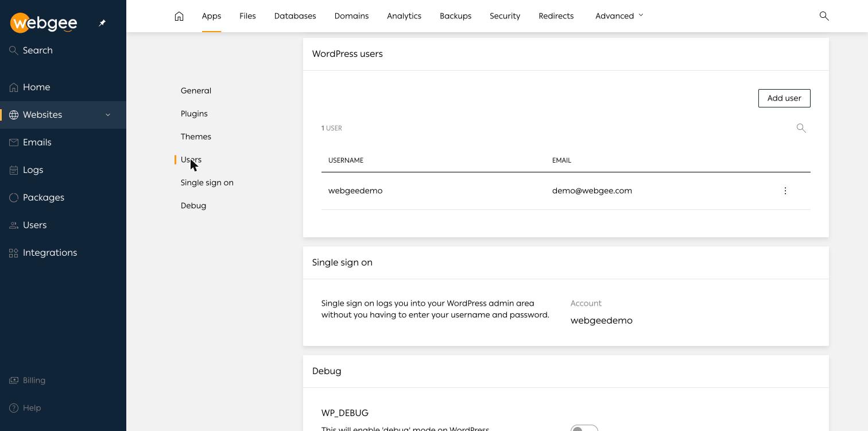Screen dimensions: 868x431
Task: Jump to the Plugins section
Action: pos(194,114)
